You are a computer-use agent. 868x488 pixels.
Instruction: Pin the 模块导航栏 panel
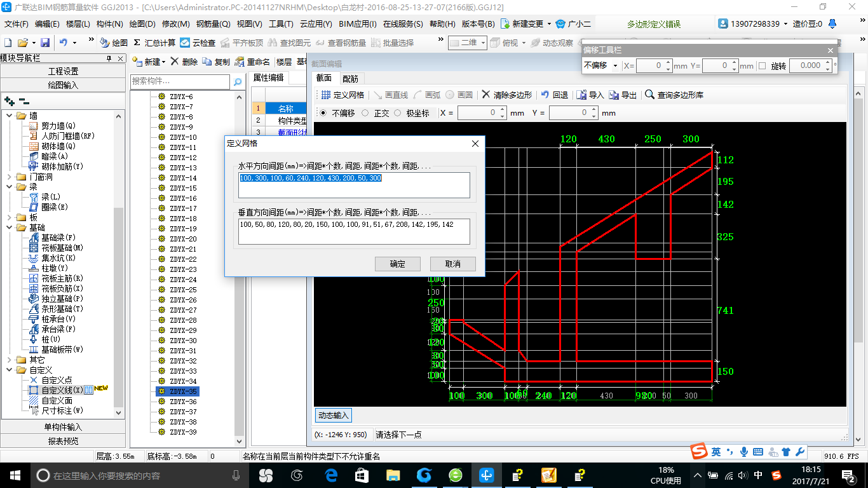pos(109,58)
